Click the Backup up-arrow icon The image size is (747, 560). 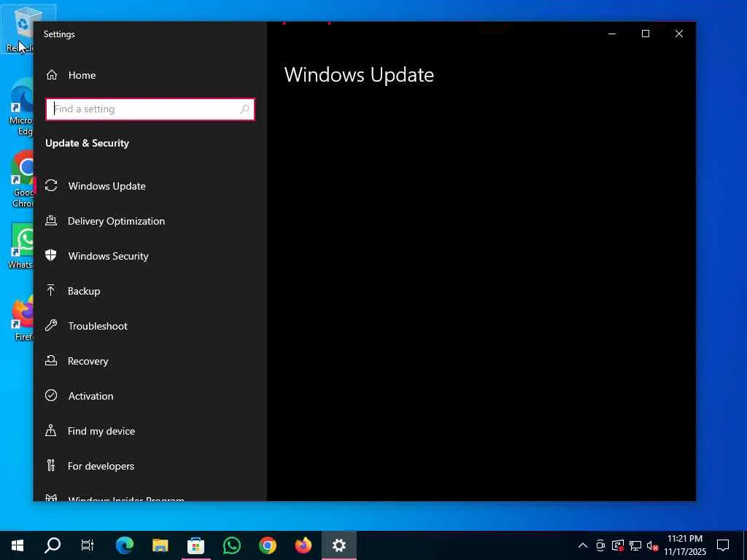(50, 290)
